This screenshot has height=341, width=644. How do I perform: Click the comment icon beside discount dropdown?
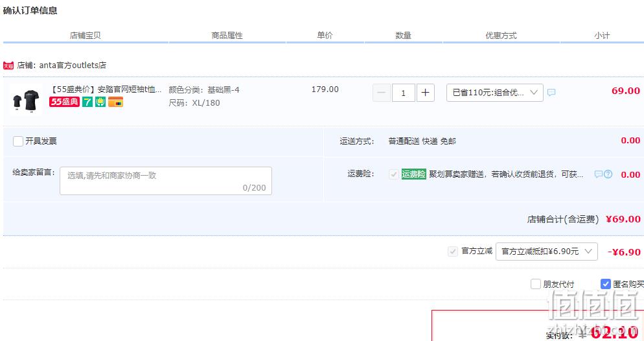[x=551, y=93]
